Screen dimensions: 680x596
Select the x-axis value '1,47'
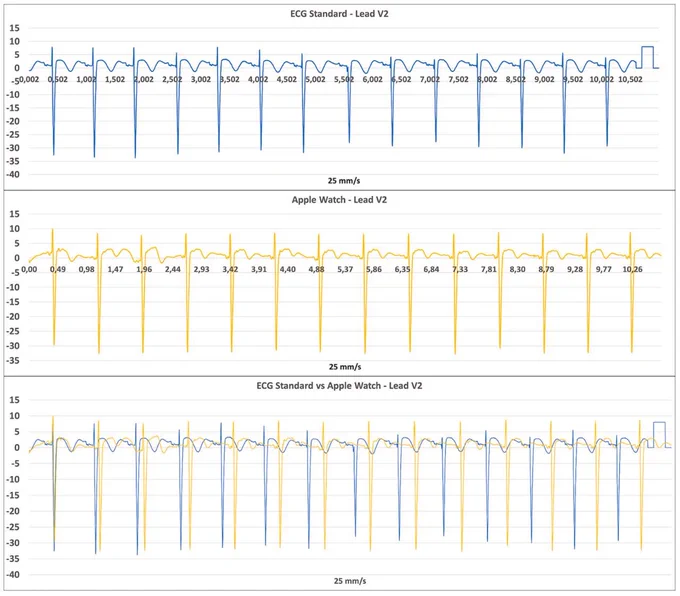coord(115,269)
